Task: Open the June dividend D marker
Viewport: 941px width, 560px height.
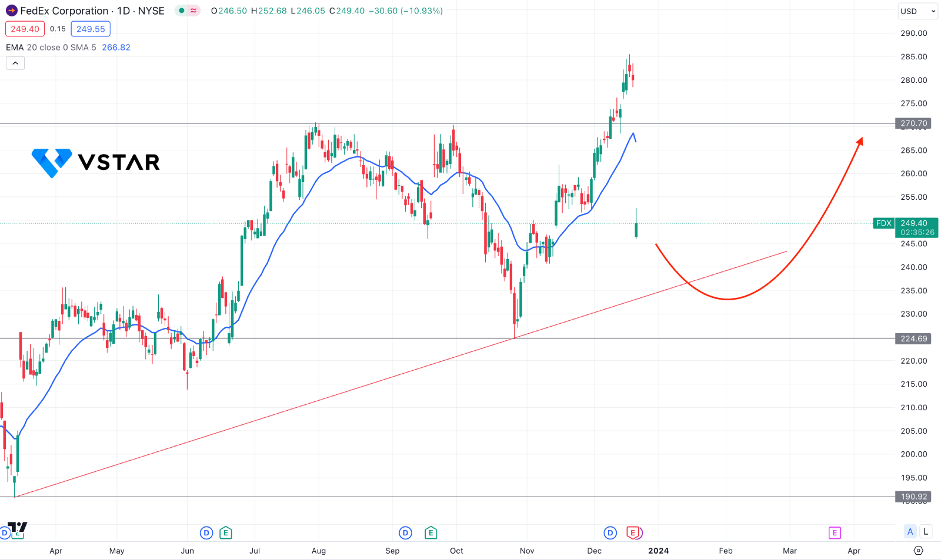Action: pos(206,533)
